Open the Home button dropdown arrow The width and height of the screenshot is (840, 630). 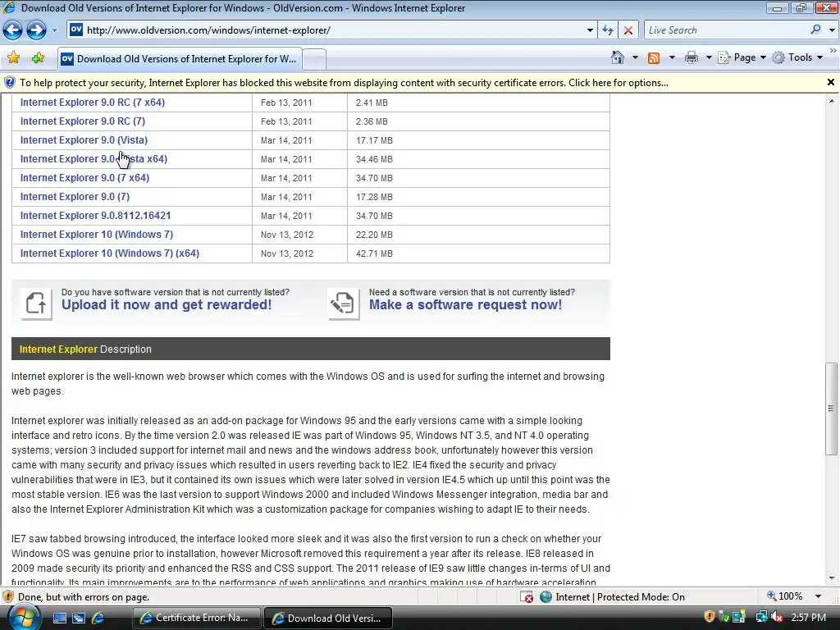636,58
